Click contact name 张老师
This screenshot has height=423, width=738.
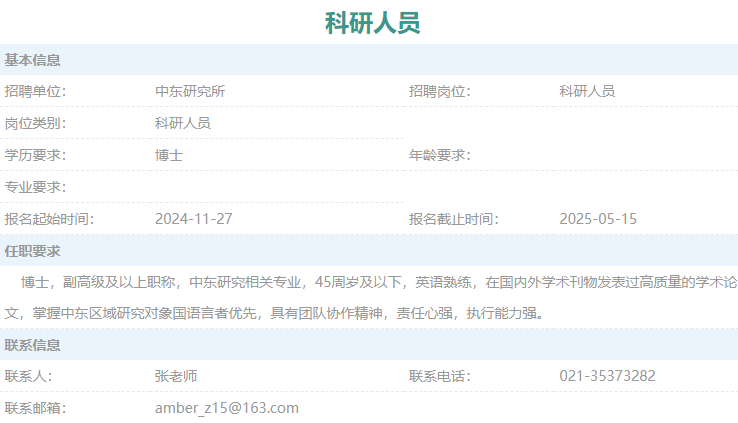(x=176, y=376)
